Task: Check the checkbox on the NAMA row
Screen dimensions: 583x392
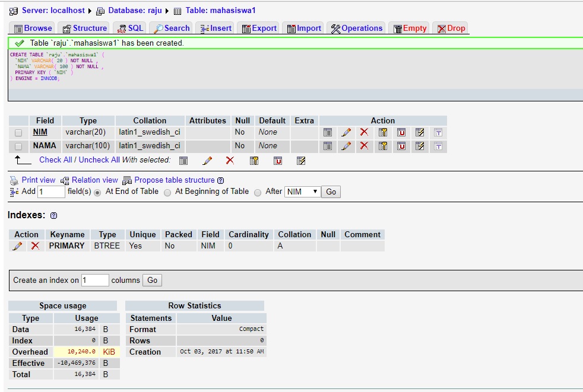Action: [x=18, y=146]
